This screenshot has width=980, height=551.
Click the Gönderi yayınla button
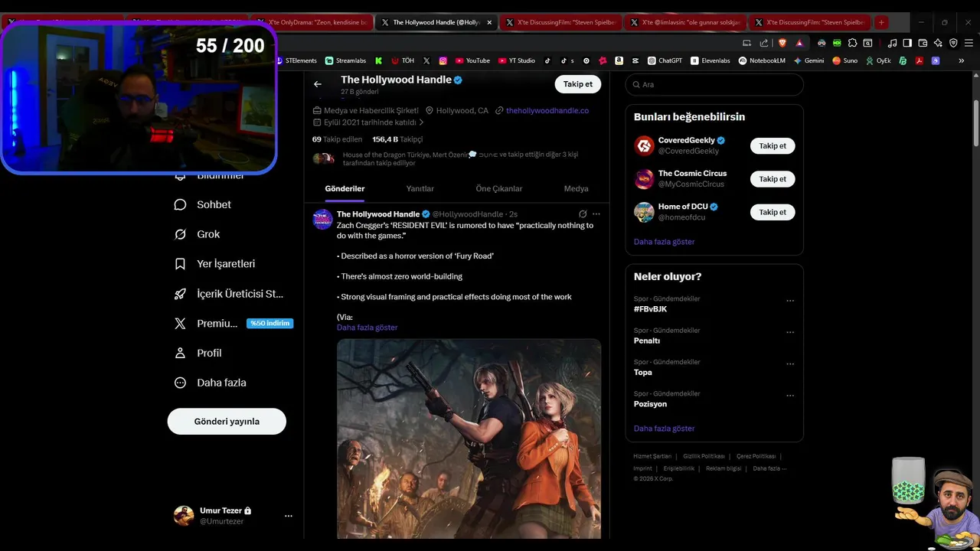pyautogui.click(x=227, y=421)
